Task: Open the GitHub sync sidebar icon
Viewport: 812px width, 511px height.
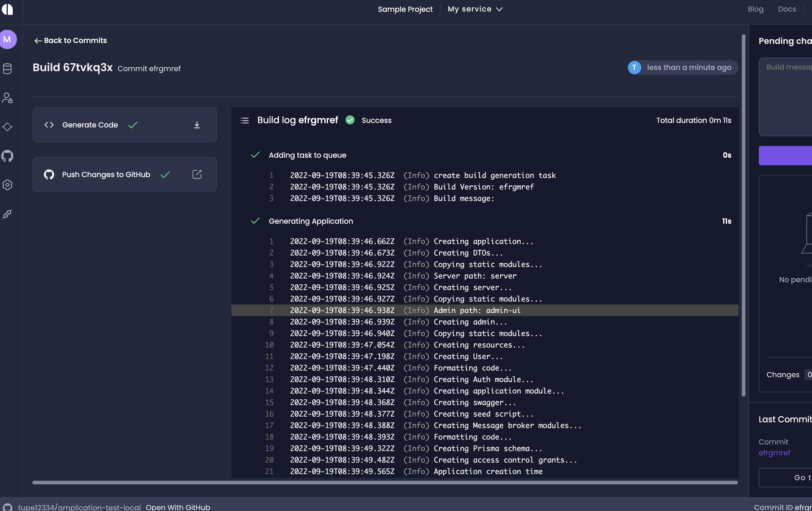Action: (8, 156)
